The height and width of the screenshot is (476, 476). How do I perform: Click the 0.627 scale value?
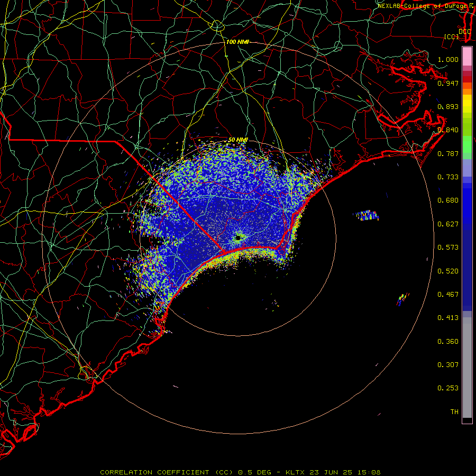(x=448, y=224)
